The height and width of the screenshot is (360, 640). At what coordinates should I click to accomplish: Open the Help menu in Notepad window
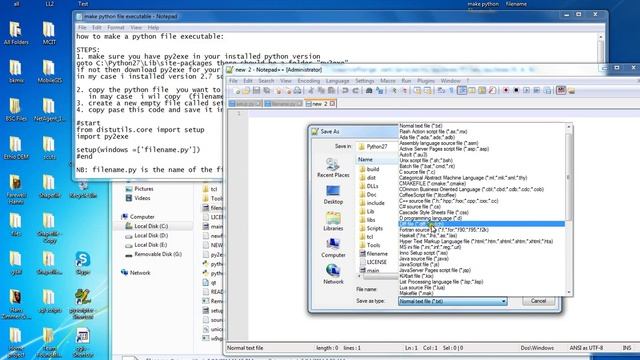[153, 27]
